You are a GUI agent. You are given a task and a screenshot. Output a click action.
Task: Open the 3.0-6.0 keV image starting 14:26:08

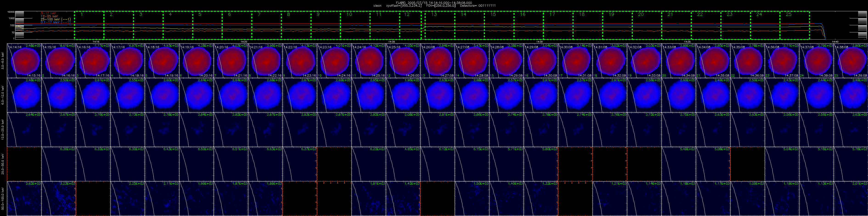click(x=437, y=61)
